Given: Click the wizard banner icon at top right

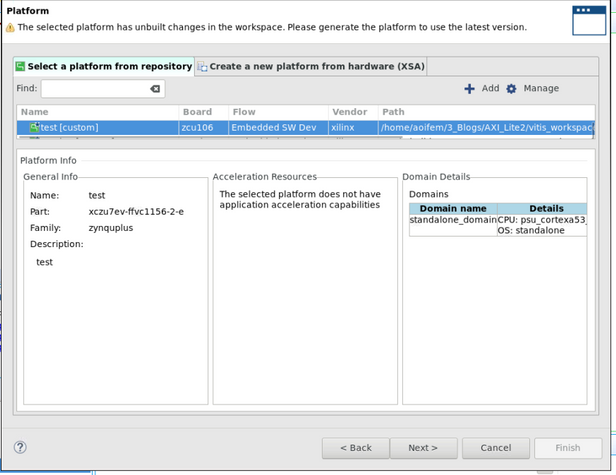Looking at the screenshot, I should tap(588, 20).
